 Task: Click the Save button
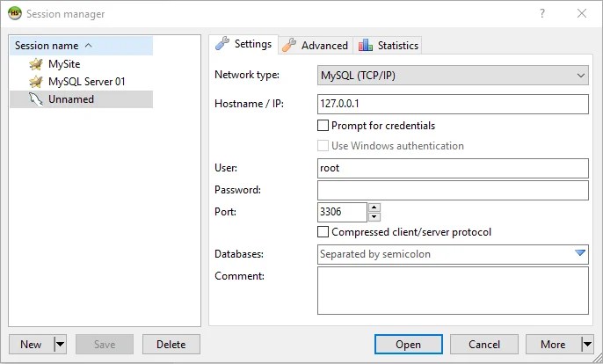105,344
